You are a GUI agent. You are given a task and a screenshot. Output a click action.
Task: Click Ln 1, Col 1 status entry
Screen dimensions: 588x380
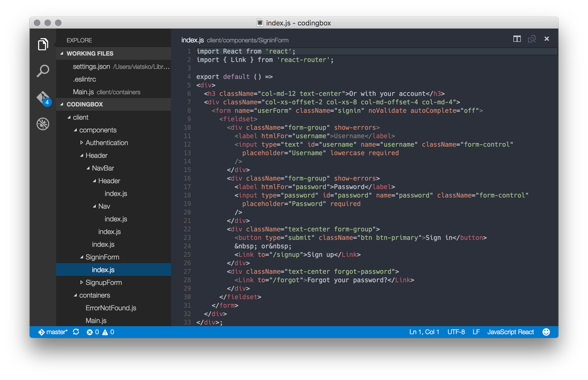[x=424, y=332]
